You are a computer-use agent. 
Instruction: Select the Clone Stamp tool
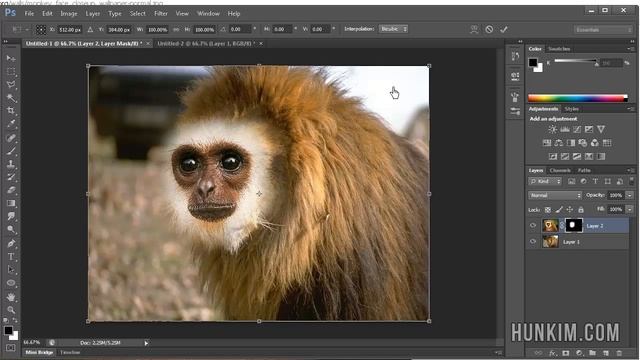click(11, 164)
